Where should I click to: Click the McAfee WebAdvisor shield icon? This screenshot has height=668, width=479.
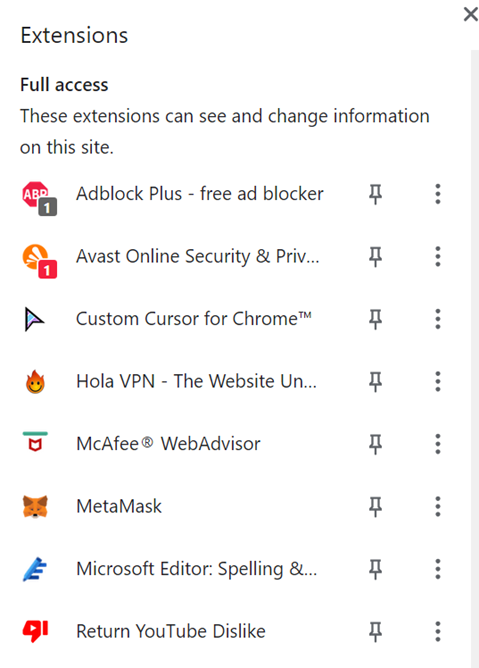coord(35,442)
